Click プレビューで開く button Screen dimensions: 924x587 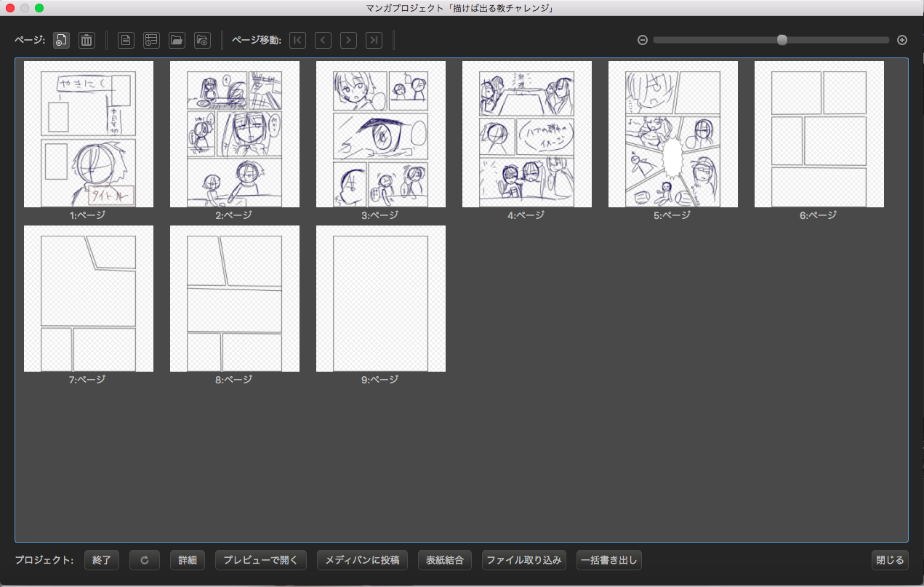coord(260,560)
